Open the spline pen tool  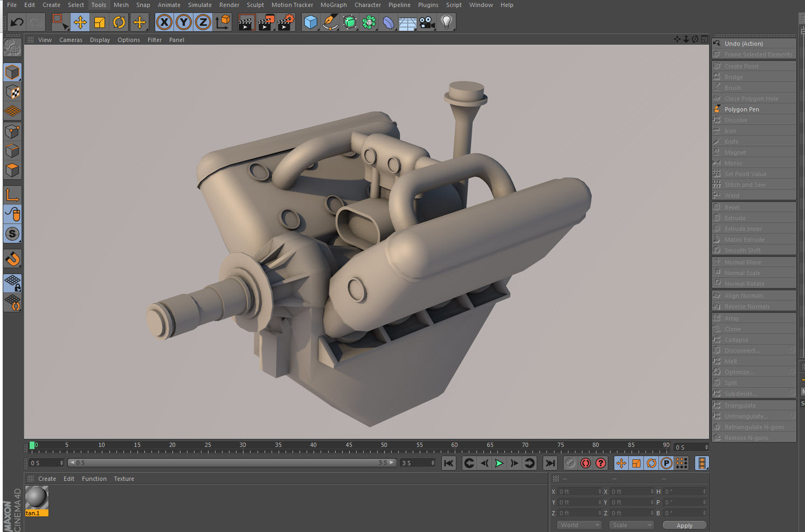tap(330, 22)
